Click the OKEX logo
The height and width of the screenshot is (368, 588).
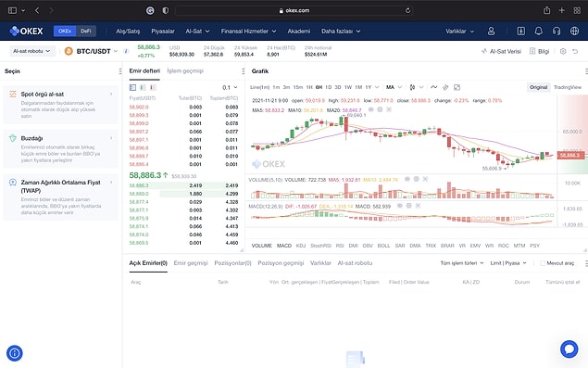click(x=26, y=32)
